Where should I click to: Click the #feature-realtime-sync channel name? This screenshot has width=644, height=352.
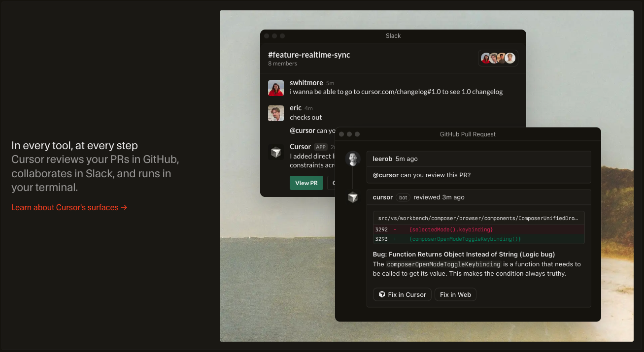(309, 55)
